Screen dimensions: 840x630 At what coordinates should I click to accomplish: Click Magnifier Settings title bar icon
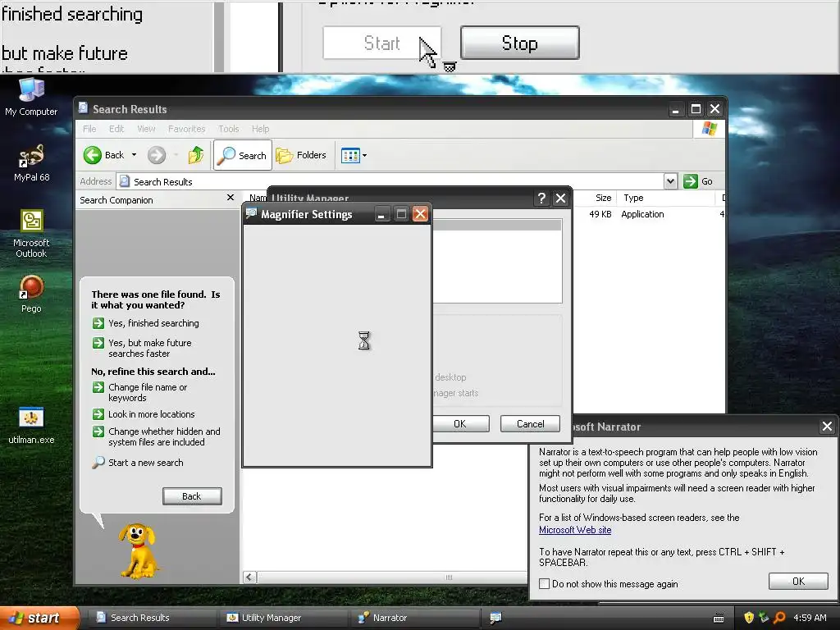click(251, 214)
